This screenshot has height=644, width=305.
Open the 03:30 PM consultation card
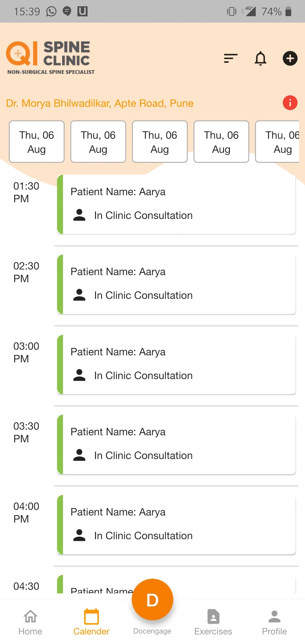click(176, 444)
